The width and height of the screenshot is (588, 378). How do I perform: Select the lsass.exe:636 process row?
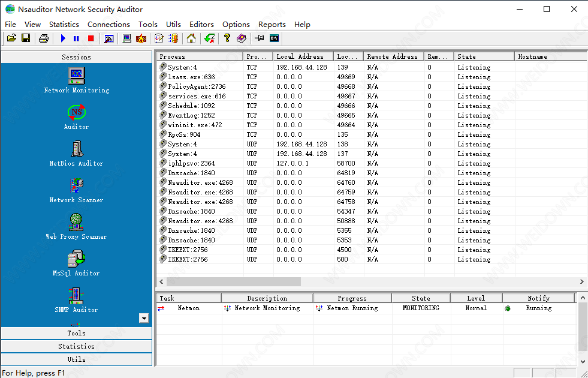pyautogui.click(x=371, y=77)
